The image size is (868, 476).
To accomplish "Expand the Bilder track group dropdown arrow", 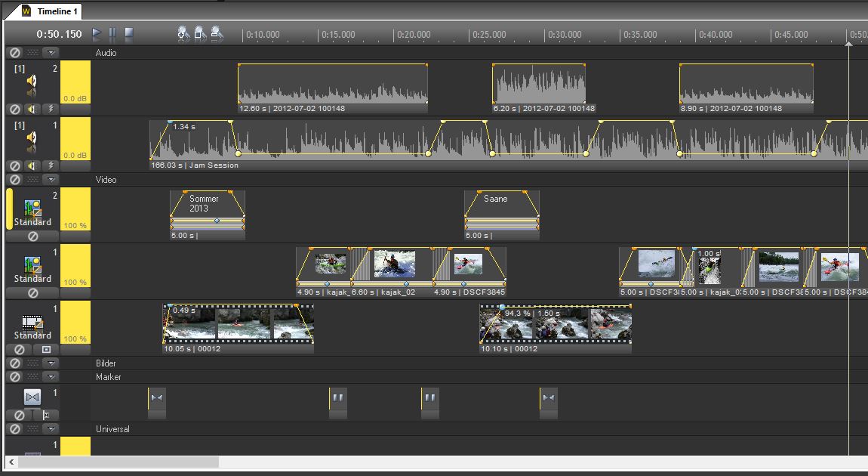I will tap(50, 363).
